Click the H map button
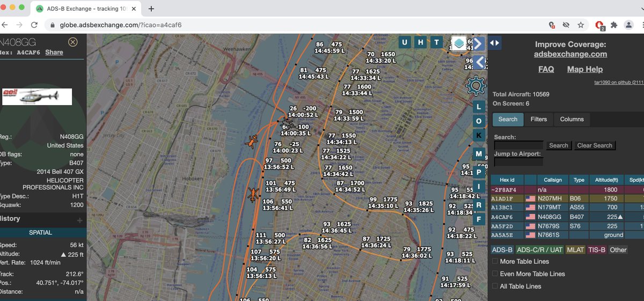The width and height of the screenshot is (644, 301). [421, 42]
